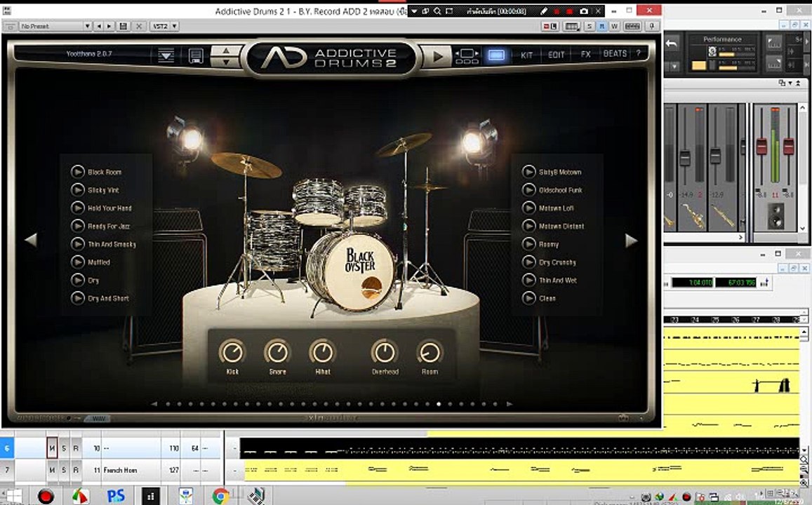Screen dimensions: 812x505
Task: Open the Windows Start button
Action: tap(13, 496)
